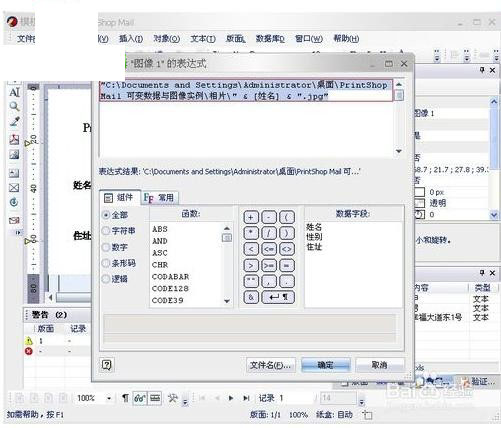
Task: Click the plus operator button
Action: tap(251, 218)
